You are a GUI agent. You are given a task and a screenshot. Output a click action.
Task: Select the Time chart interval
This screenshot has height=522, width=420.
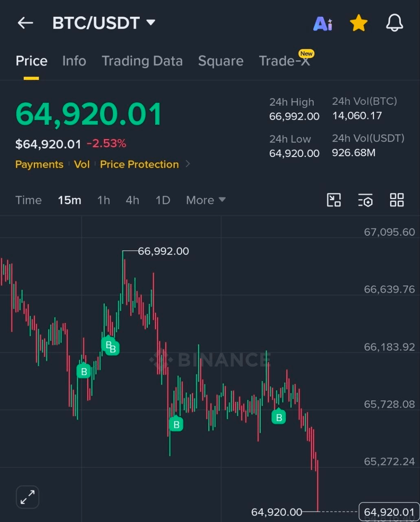tap(29, 200)
